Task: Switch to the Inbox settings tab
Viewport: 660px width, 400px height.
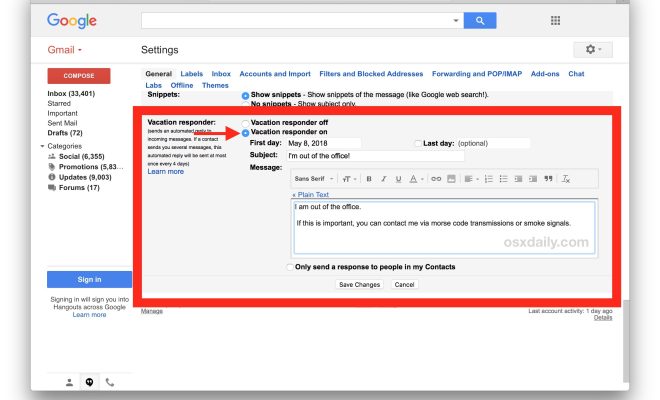Action: pyautogui.click(x=221, y=74)
